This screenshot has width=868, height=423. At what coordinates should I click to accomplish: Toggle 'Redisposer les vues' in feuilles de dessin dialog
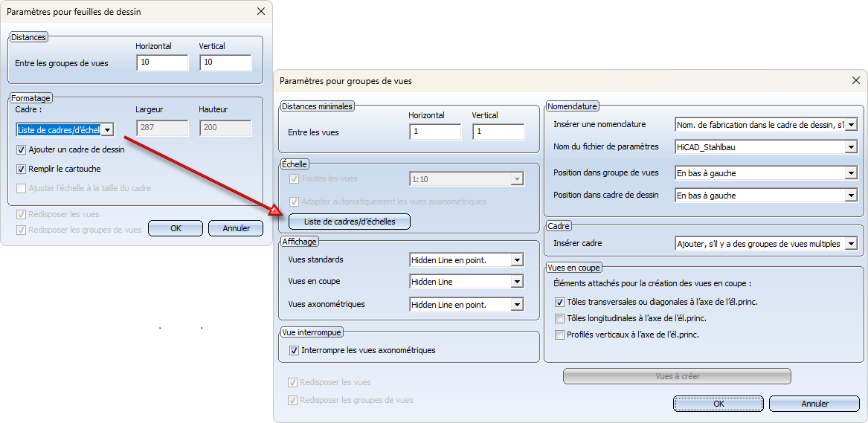22,214
